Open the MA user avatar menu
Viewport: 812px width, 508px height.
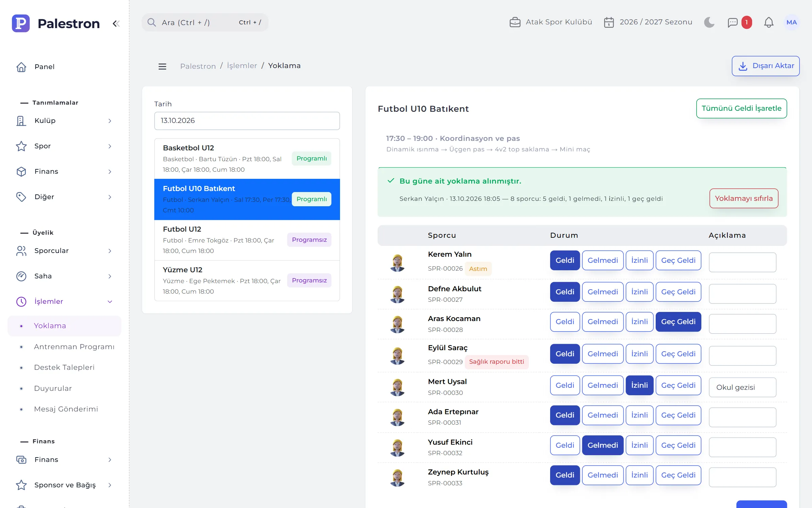791,22
